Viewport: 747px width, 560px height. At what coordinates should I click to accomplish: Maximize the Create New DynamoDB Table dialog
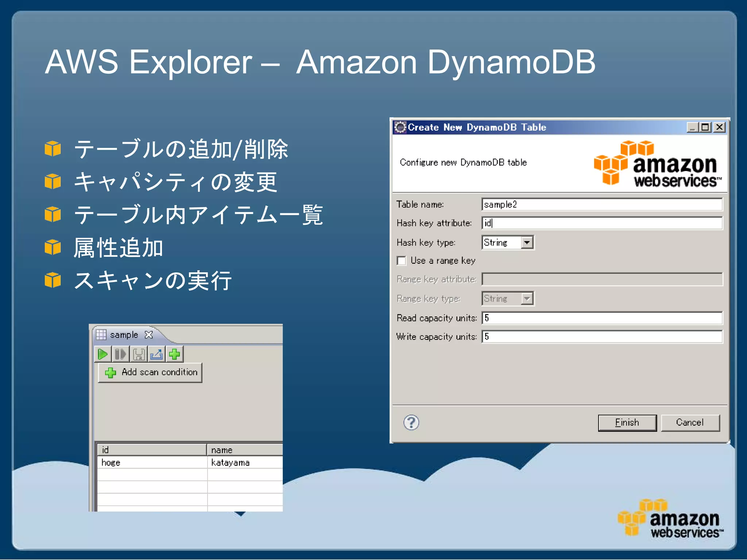pos(705,127)
